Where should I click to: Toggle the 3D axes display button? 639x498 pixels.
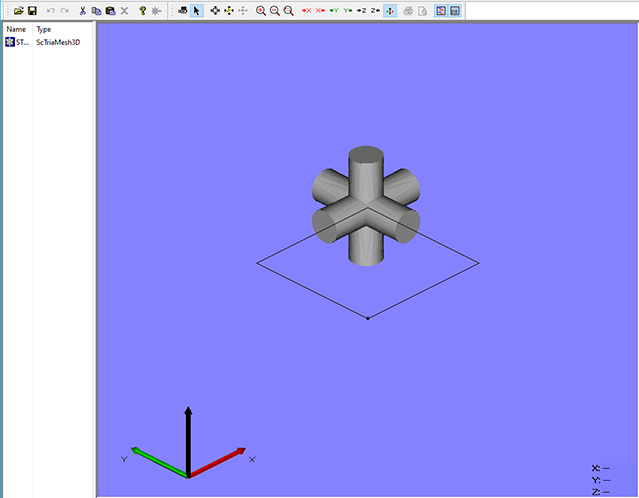(390, 10)
